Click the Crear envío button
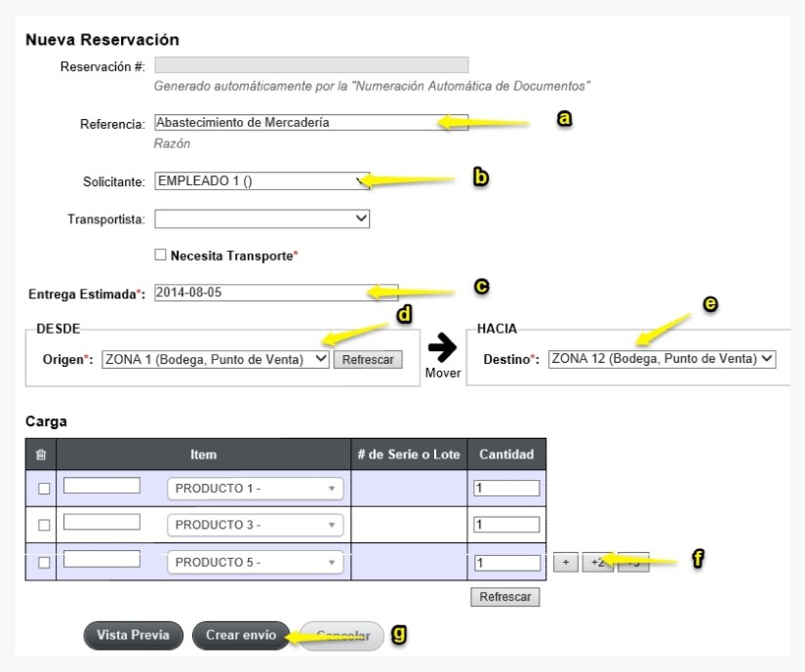Viewport: 805px width, 672px height. 241,635
